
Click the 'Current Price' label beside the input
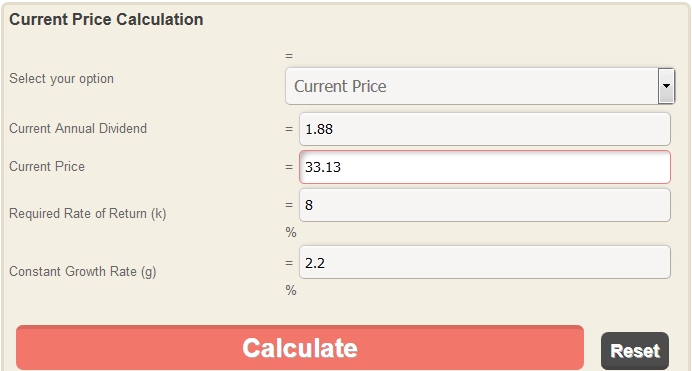(x=47, y=166)
